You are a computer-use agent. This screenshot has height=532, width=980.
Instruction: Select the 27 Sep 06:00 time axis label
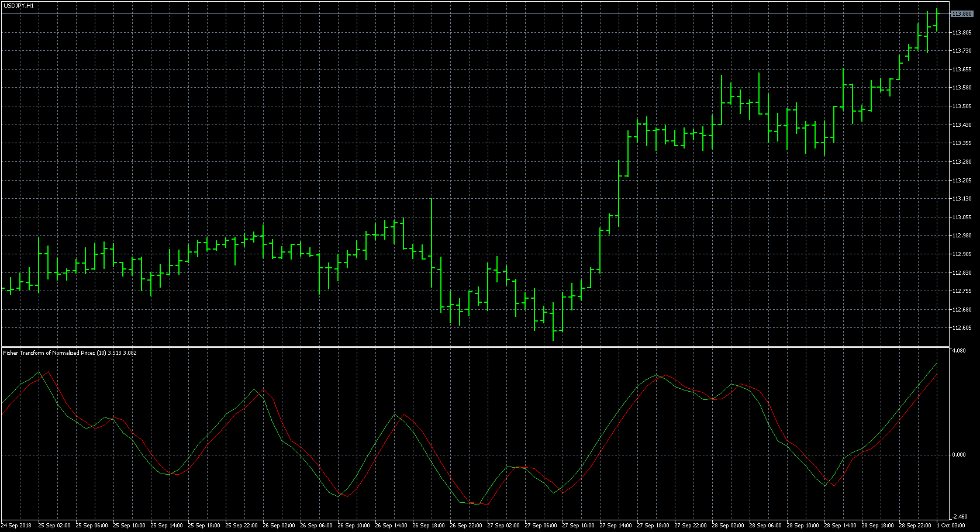(x=541, y=526)
